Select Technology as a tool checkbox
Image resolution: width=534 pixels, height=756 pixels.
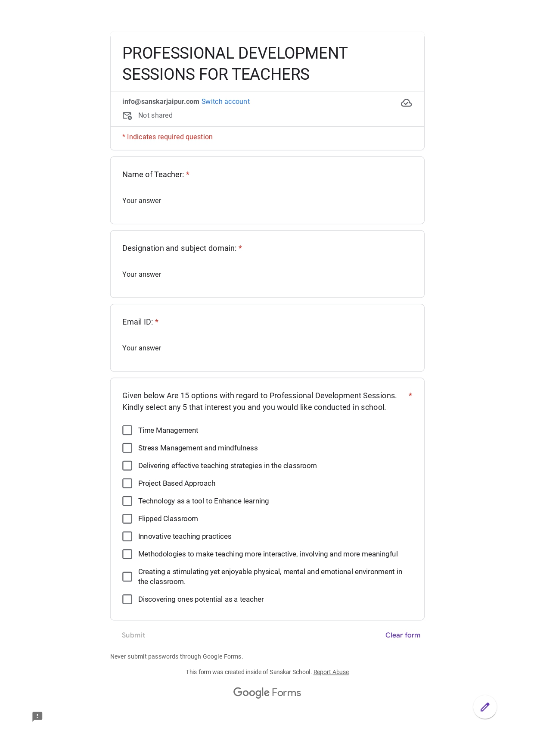click(127, 501)
